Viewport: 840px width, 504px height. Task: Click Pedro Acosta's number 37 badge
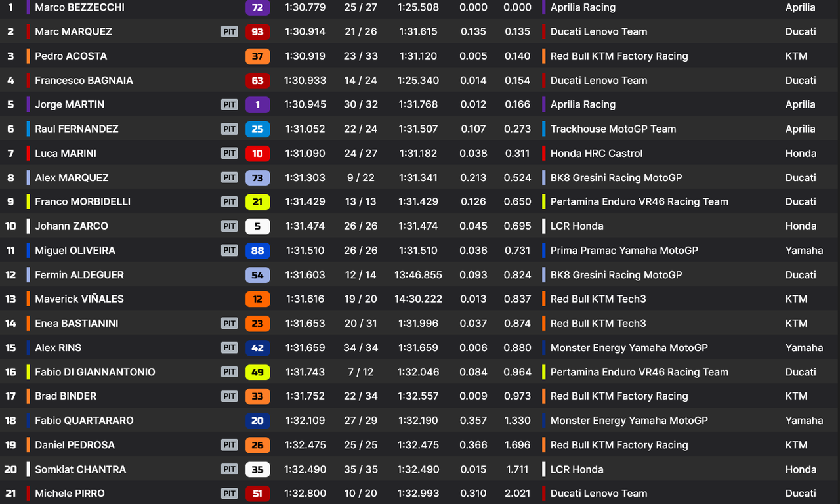[x=257, y=56]
